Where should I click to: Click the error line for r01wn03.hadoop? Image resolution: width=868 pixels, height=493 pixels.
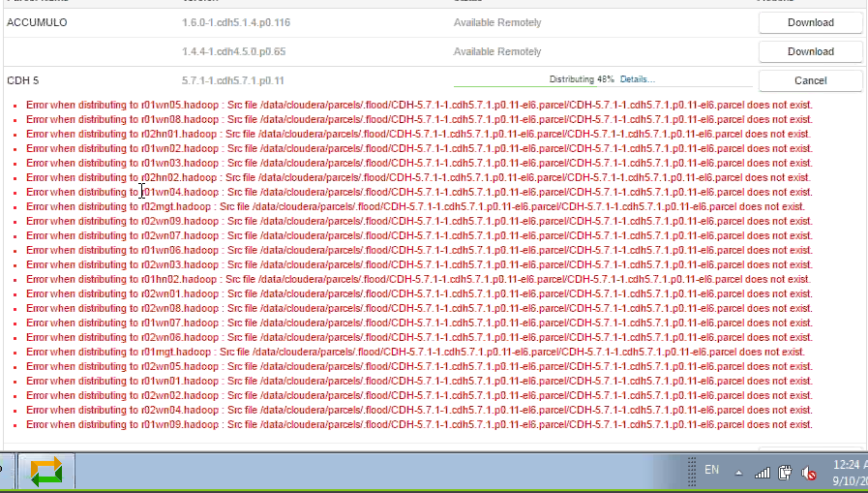tap(419, 163)
